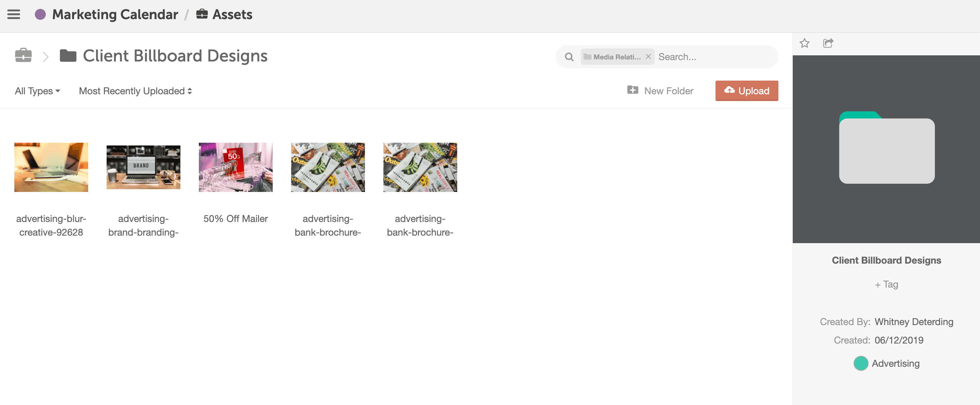Viewport: 980px width, 405px height.
Task: Select the advertising-brand-branding laptop image
Action: click(143, 167)
